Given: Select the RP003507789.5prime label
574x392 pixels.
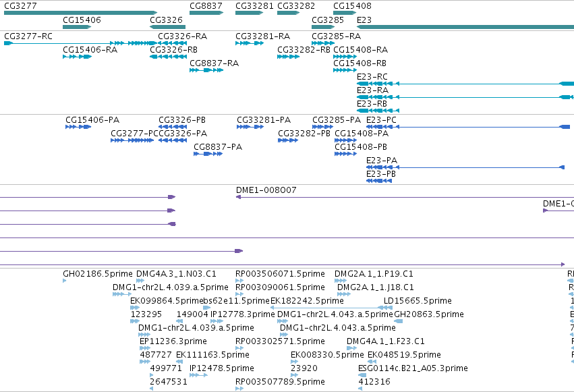Looking at the screenshot, I should [280, 382].
